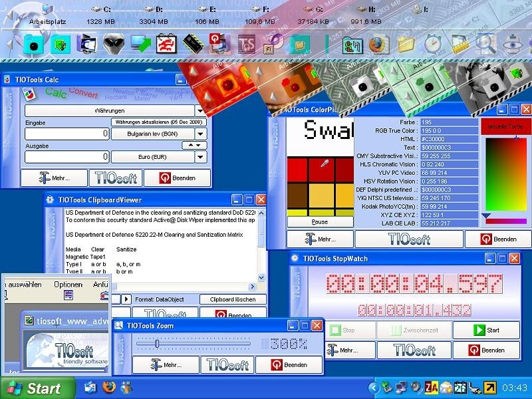Click the launcher bar left scroll arrow
Screen dimensions: 532x399
10,45
